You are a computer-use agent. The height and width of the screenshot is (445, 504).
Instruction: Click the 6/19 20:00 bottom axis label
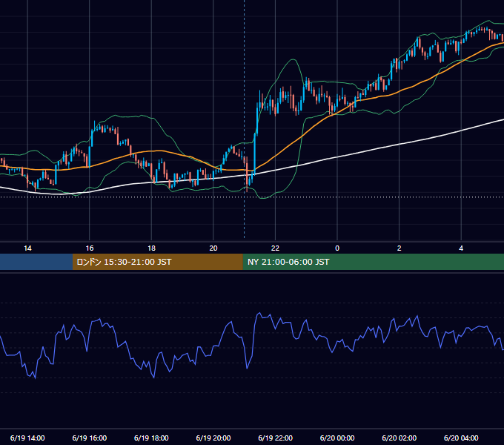coord(213,438)
